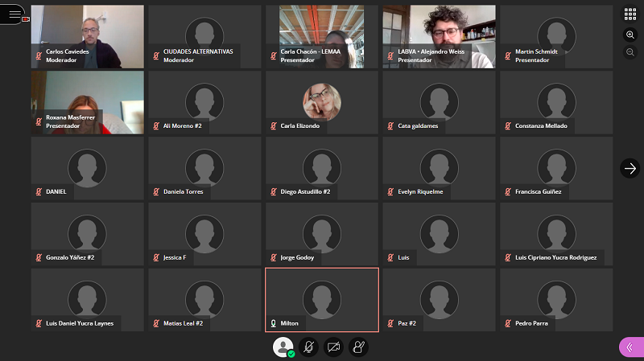Select Carlos Caviedes moderator video tile
The image size is (644, 361).
[88, 36]
